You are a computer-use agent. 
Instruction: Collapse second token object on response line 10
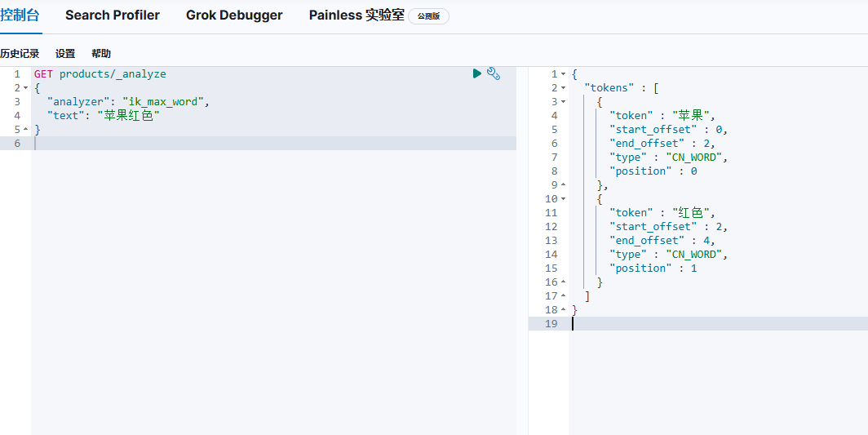click(563, 199)
